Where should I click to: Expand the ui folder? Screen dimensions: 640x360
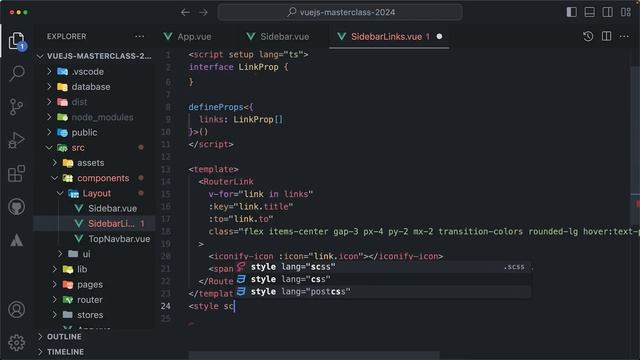coord(95,254)
